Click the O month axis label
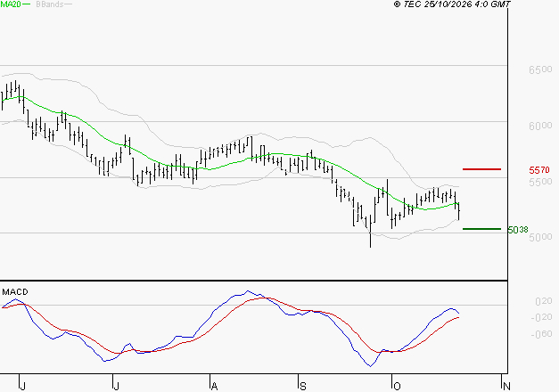 (397, 387)
